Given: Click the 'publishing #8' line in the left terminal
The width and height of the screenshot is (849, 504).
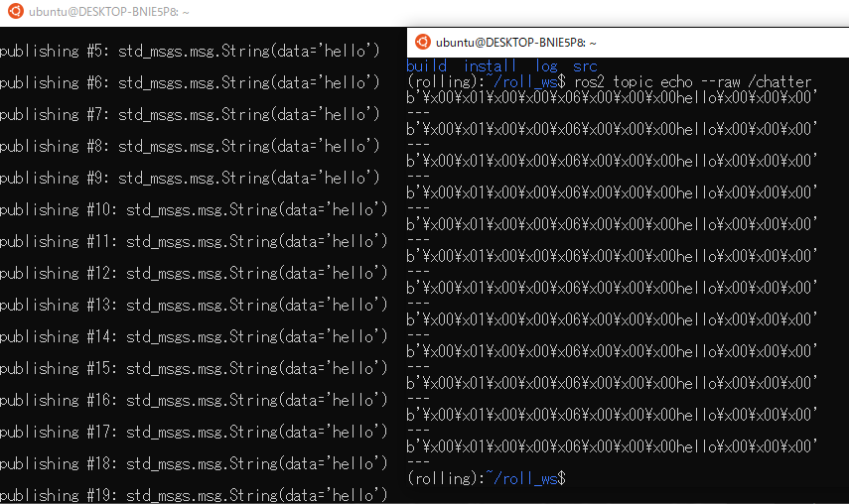Looking at the screenshot, I should click(x=190, y=146).
